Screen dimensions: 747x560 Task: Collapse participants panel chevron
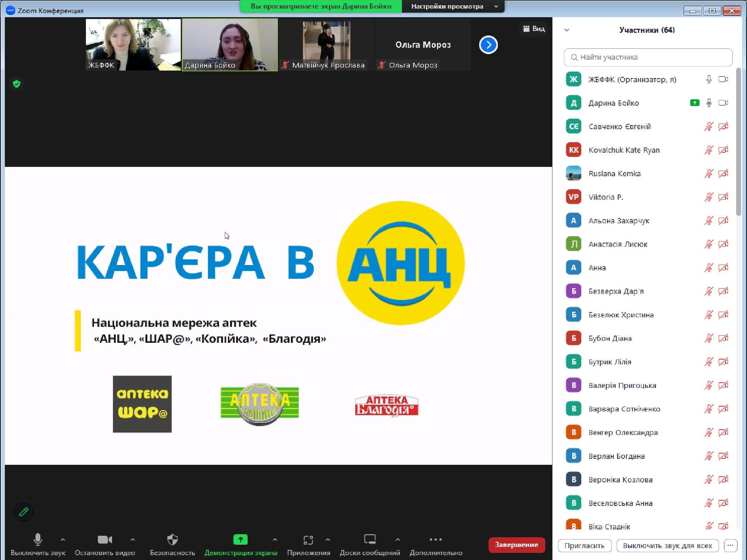click(x=567, y=30)
